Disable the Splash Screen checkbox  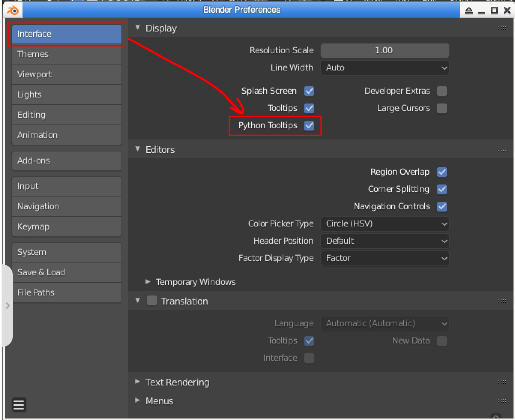coord(309,91)
